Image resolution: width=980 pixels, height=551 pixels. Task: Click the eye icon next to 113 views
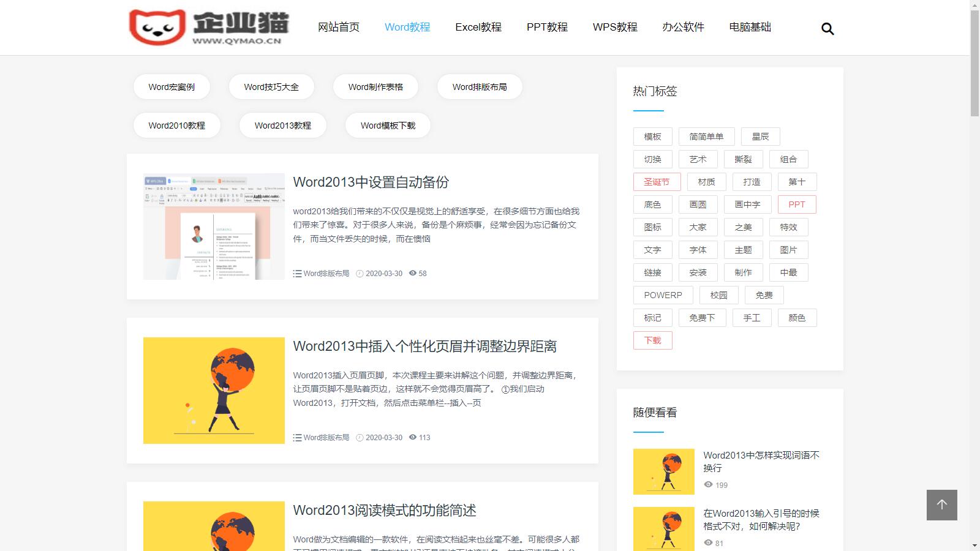pyautogui.click(x=413, y=437)
